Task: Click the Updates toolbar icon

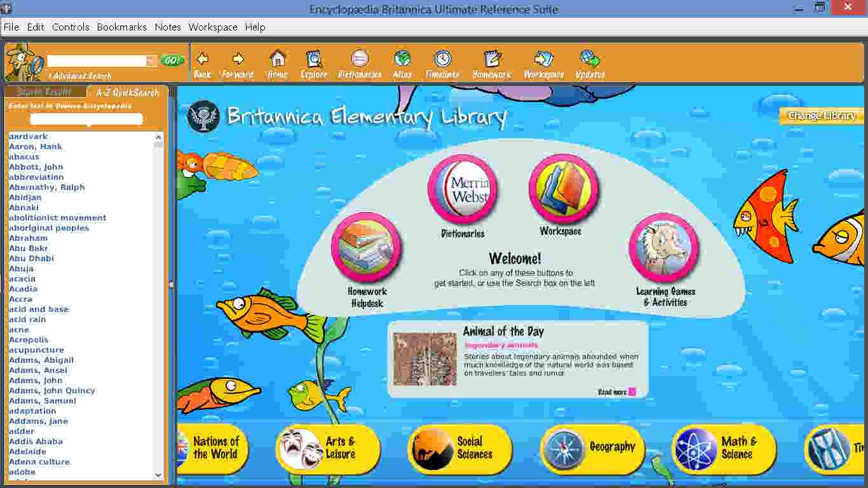Action: (x=590, y=60)
